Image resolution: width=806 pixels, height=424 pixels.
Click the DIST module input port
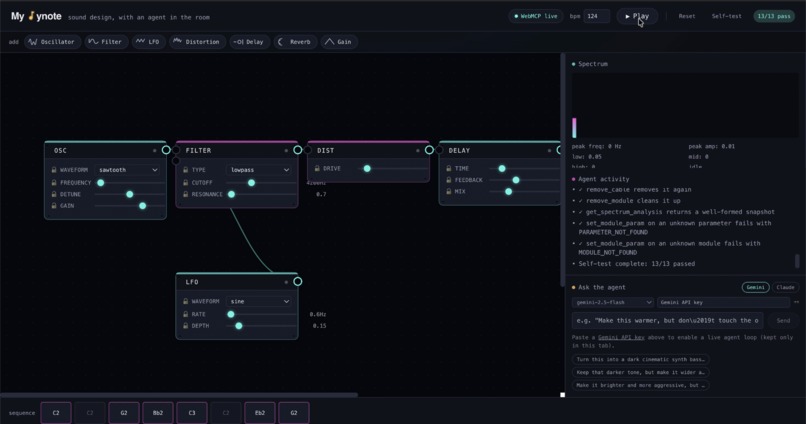308,150
